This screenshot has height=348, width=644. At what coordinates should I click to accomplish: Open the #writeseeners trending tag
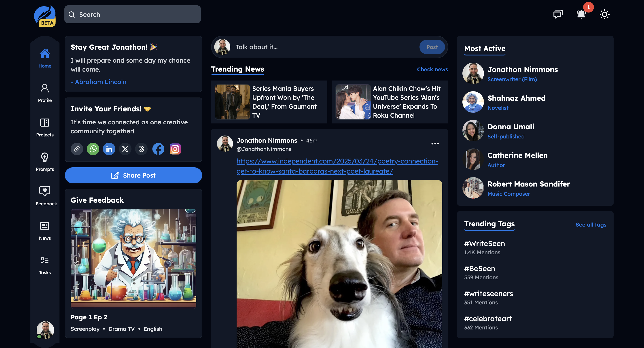tap(489, 293)
